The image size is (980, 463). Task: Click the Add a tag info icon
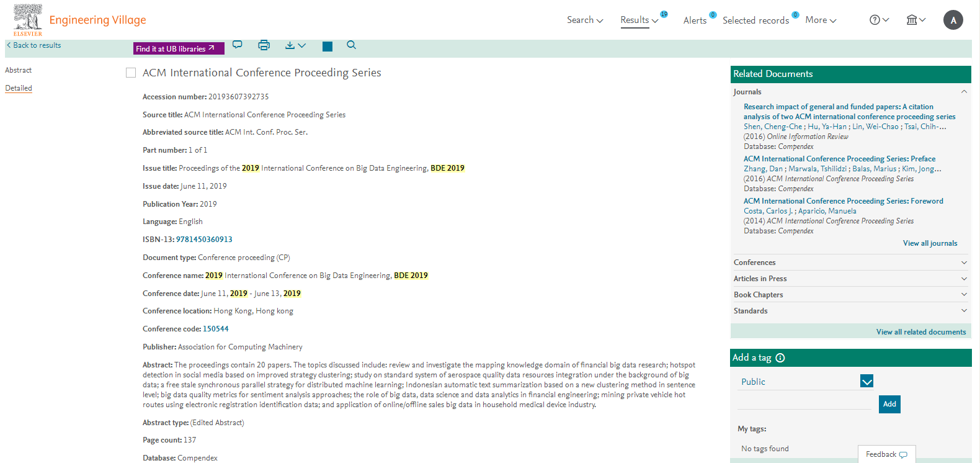click(x=780, y=357)
